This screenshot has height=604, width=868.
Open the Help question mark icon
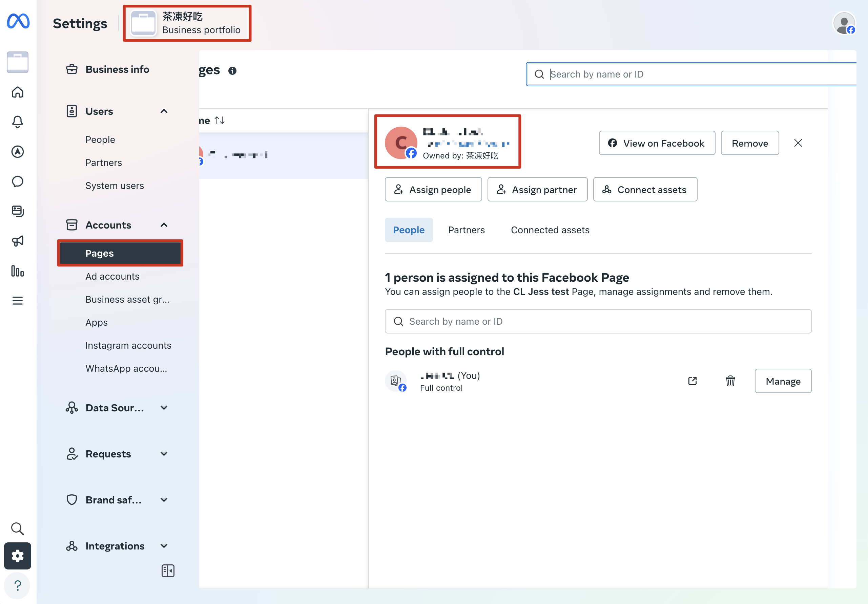click(17, 586)
